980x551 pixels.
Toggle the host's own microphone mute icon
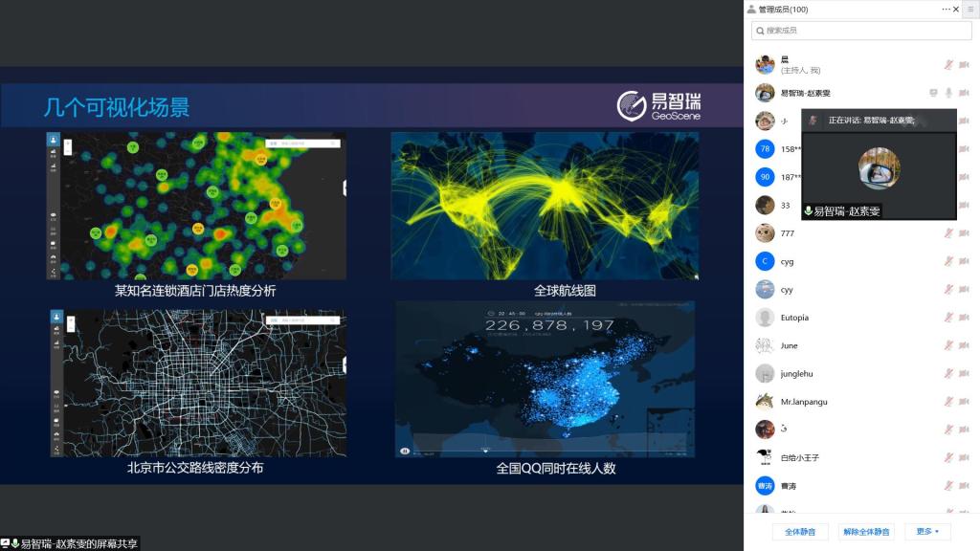948,65
